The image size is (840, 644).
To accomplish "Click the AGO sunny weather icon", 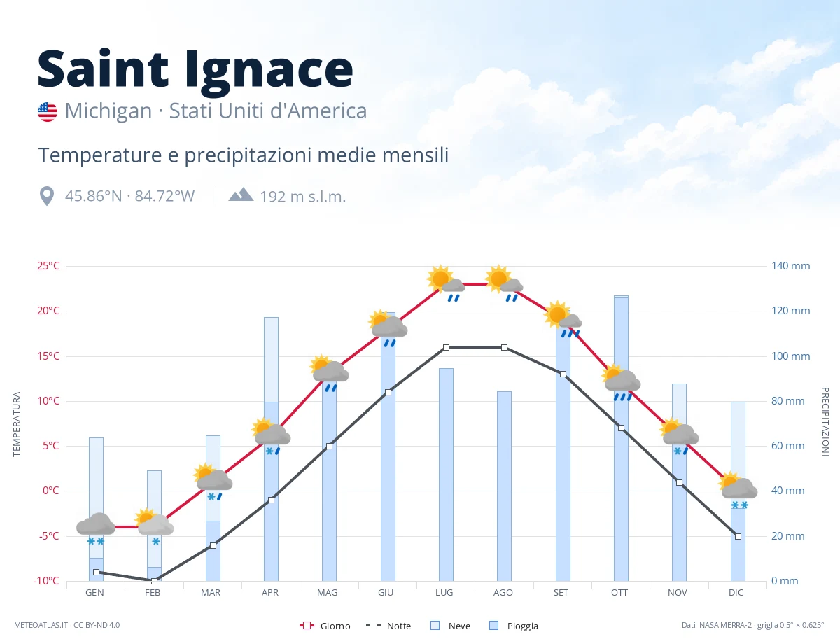I will coord(505,283).
